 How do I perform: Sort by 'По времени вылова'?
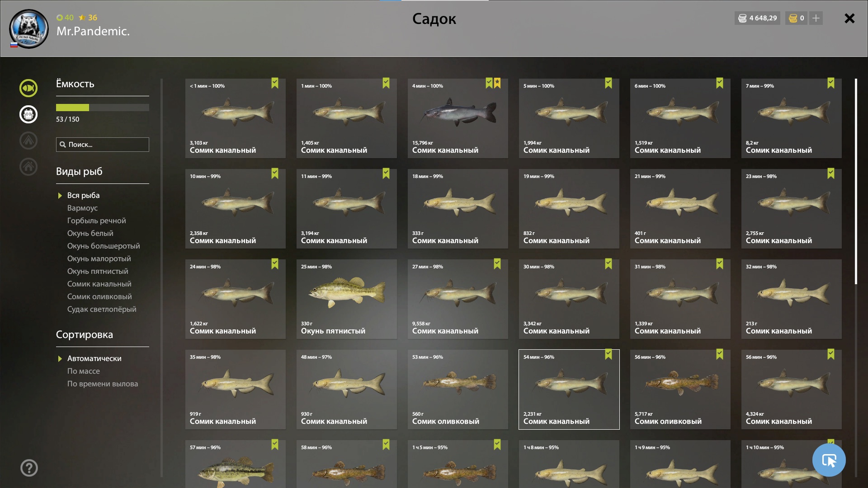pyautogui.click(x=103, y=384)
